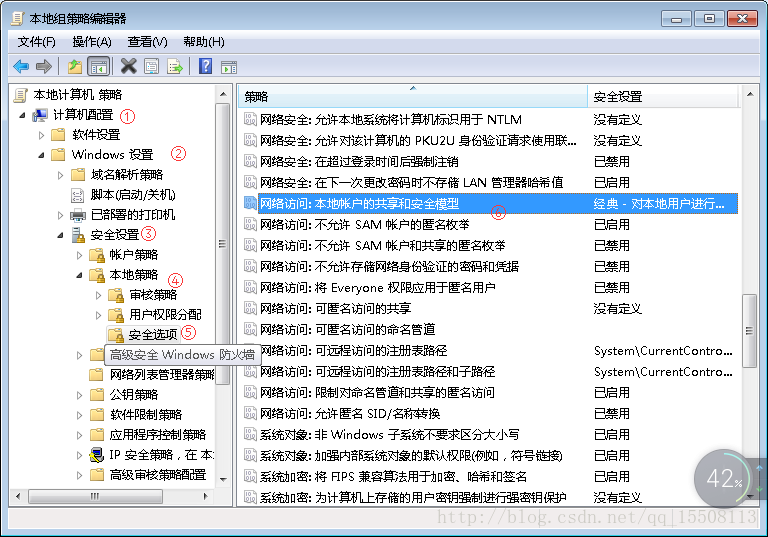Collapse the Windows 设置 tree node
The height and width of the screenshot is (537, 768).
(41, 155)
